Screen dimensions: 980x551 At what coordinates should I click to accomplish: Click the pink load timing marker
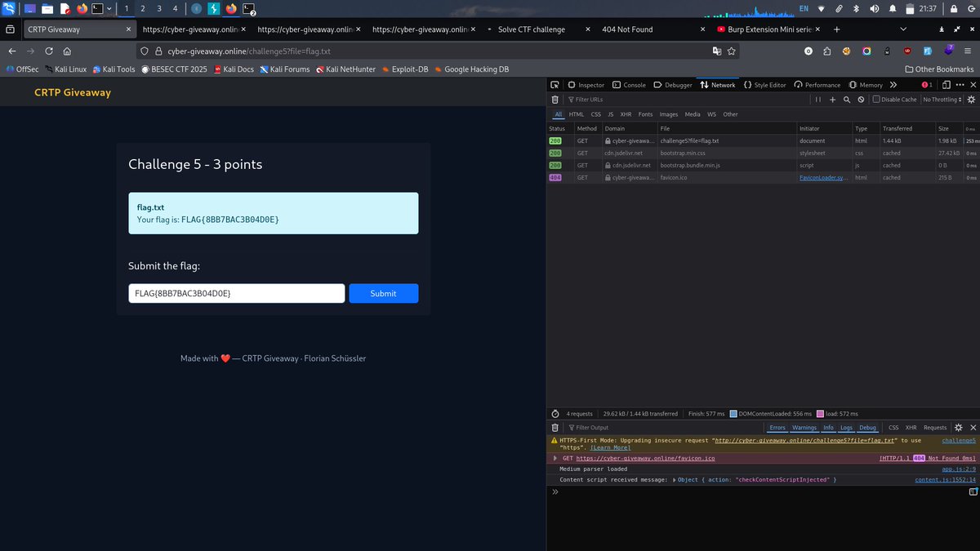820,414
